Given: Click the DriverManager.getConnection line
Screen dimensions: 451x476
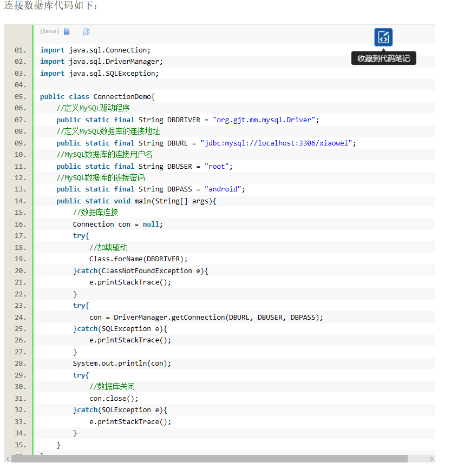Looking at the screenshot, I should tap(206, 318).
